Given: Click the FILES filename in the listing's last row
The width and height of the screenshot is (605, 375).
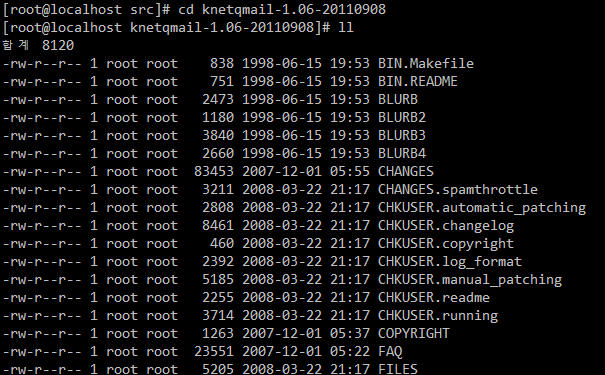Looking at the screenshot, I should pos(398,369).
